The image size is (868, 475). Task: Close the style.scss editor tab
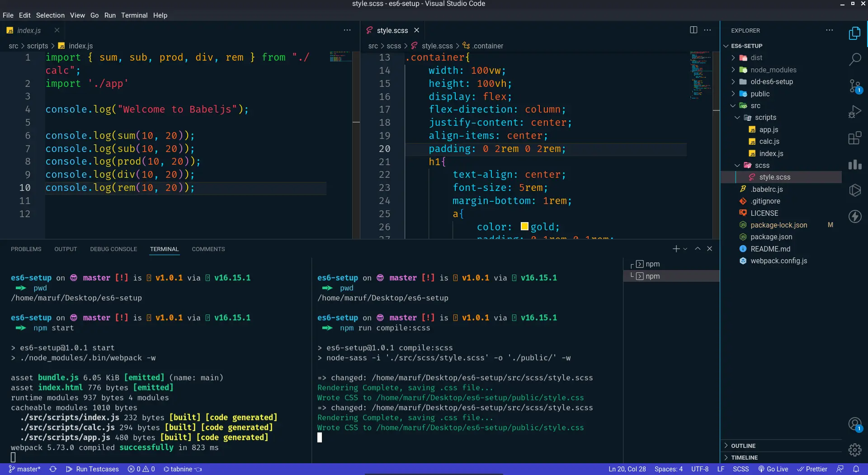[416, 30]
